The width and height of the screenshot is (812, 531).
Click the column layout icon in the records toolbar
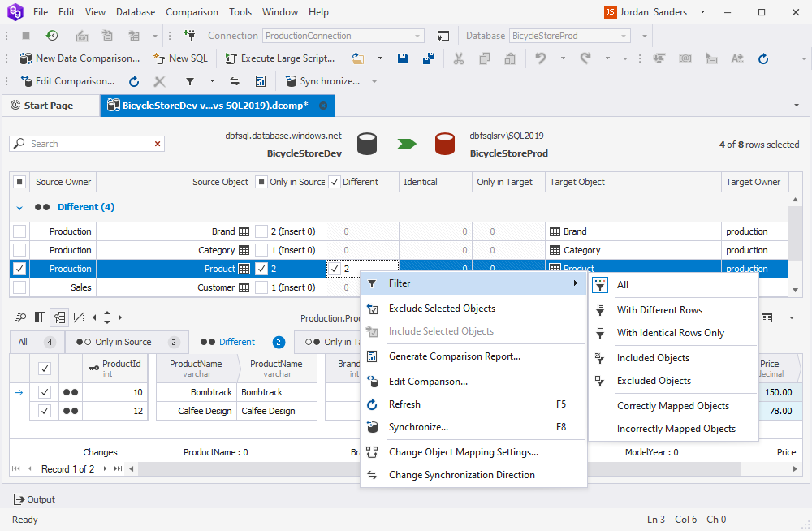(40, 317)
